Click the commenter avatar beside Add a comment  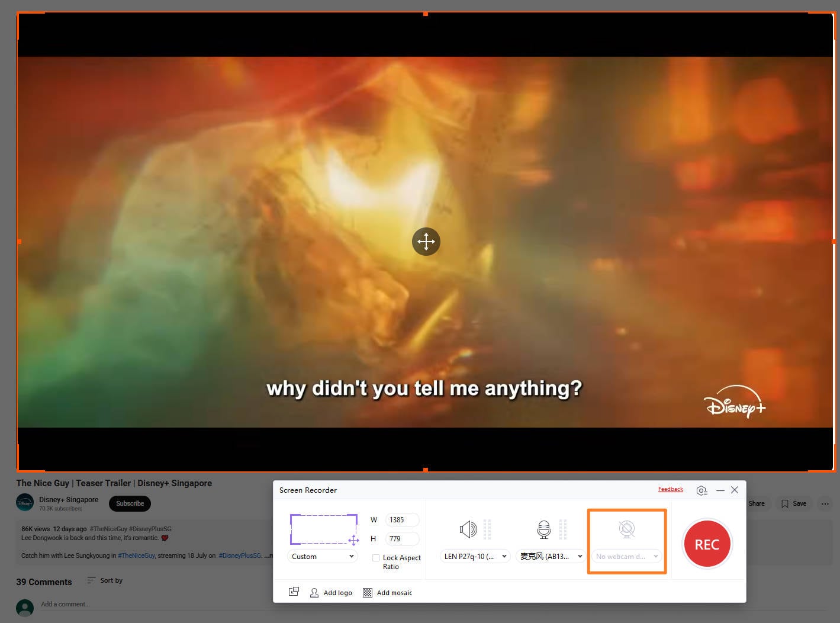tap(25, 608)
